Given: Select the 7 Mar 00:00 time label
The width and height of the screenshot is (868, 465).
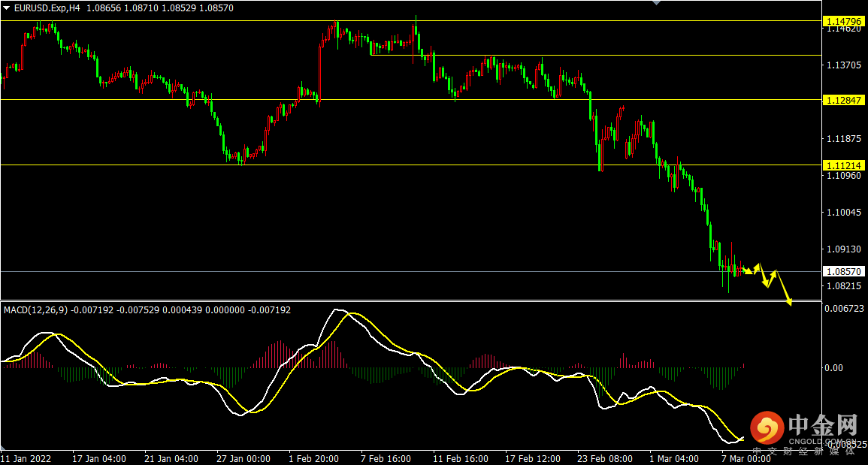Looking at the screenshot, I should pos(746,458).
